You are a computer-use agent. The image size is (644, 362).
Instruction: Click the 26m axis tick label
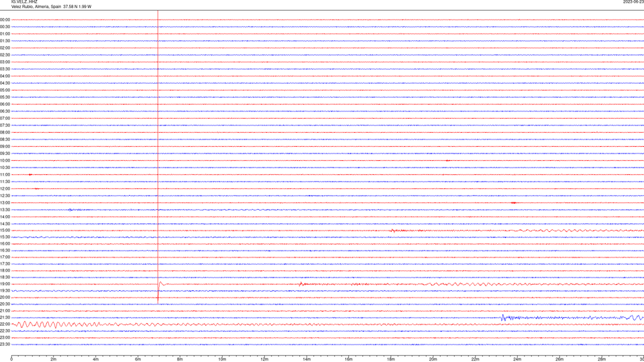[x=559, y=359]
